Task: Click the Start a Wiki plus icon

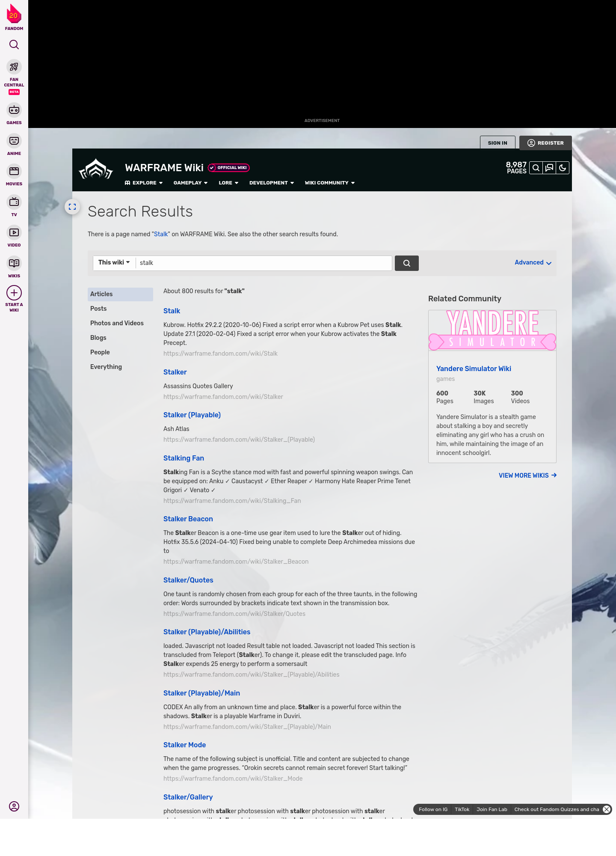Action: [14, 293]
